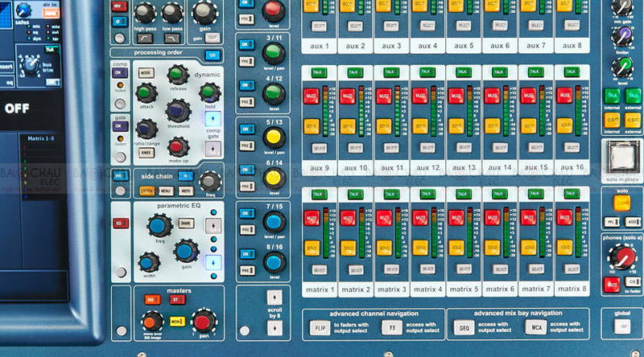644x357 pixels.
Task: Click the processing order GO button
Action: pos(213,55)
